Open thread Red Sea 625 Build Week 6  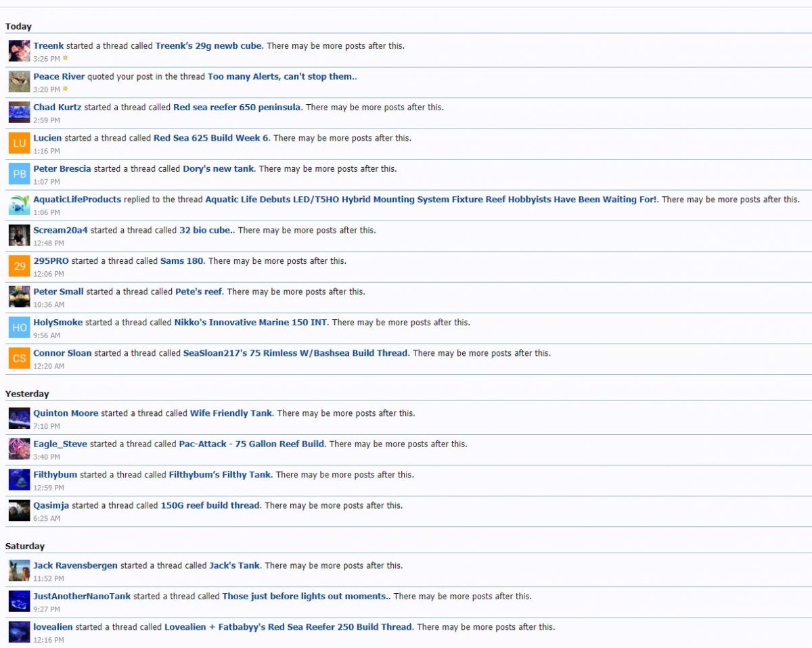pyautogui.click(x=211, y=138)
